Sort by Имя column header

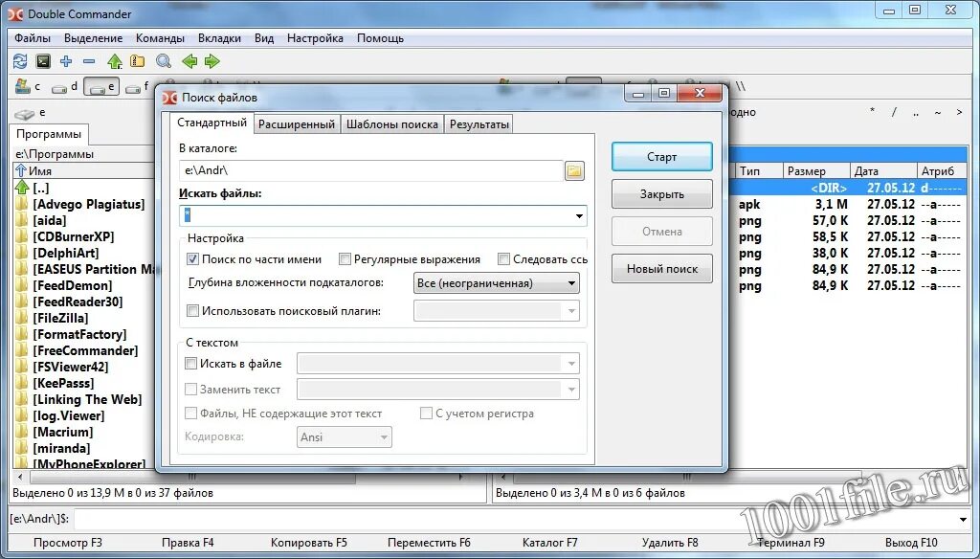84,170
